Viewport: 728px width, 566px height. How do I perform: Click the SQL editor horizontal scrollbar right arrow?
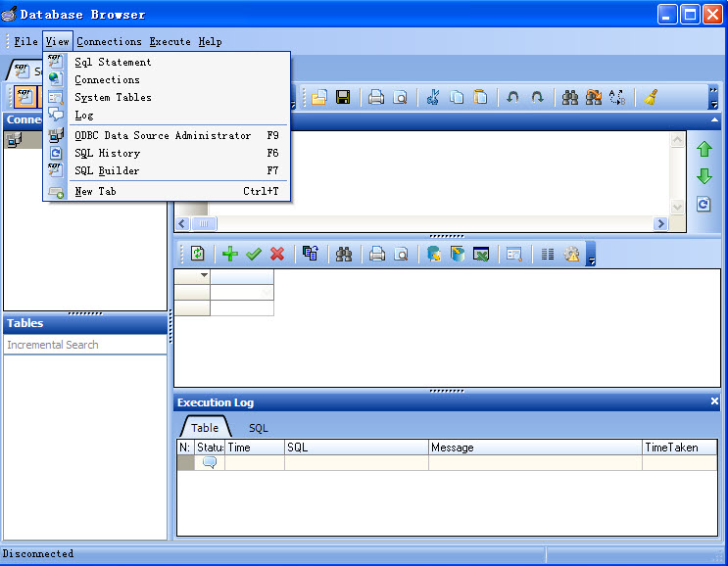[660, 223]
